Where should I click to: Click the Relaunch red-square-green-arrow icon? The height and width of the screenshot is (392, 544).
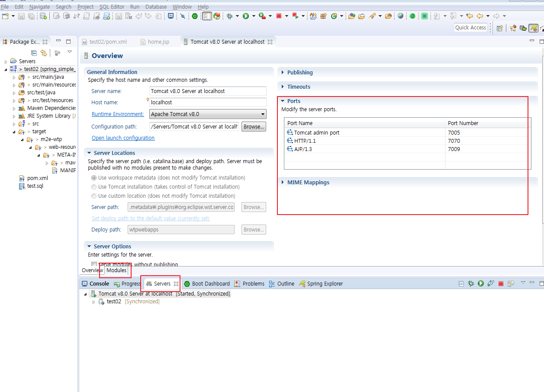296,16
